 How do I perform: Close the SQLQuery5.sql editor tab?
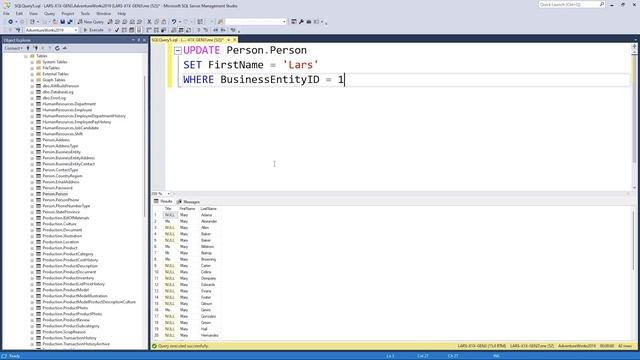(x=235, y=40)
